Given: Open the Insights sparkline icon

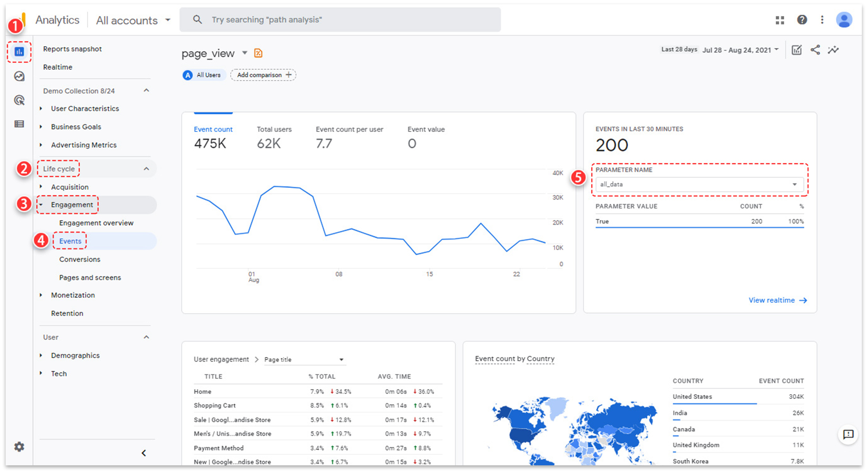Looking at the screenshot, I should [x=834, y=50].
